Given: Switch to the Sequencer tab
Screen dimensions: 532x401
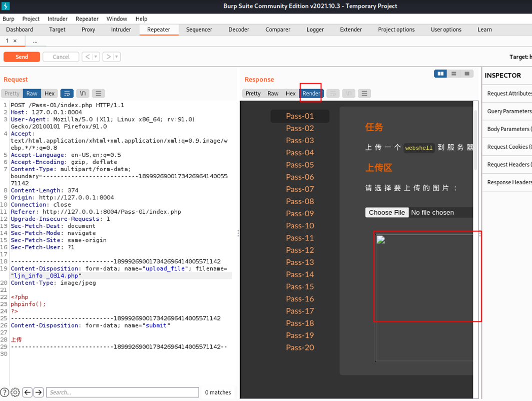Looking at the screenshot, I should click(x=199, y=30).
